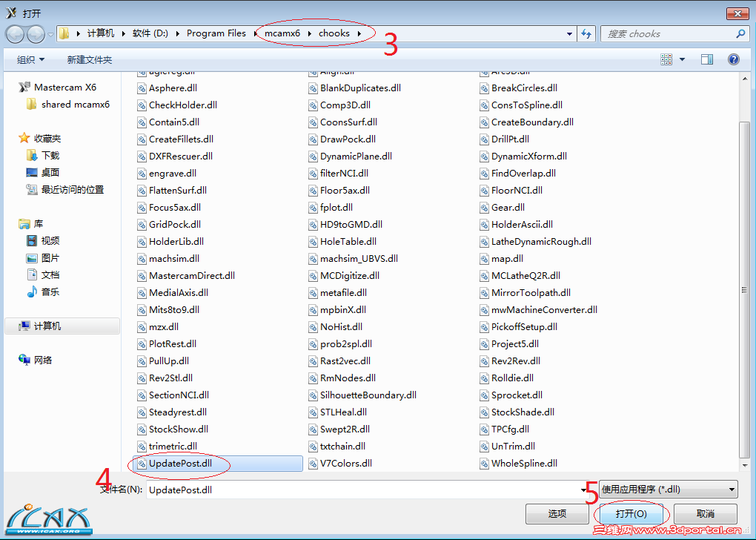Viewport: 756px width, 540px height.
Task: Click the NoHist.dll file icon
Action: pyautogui.click(x=313, y=326)
